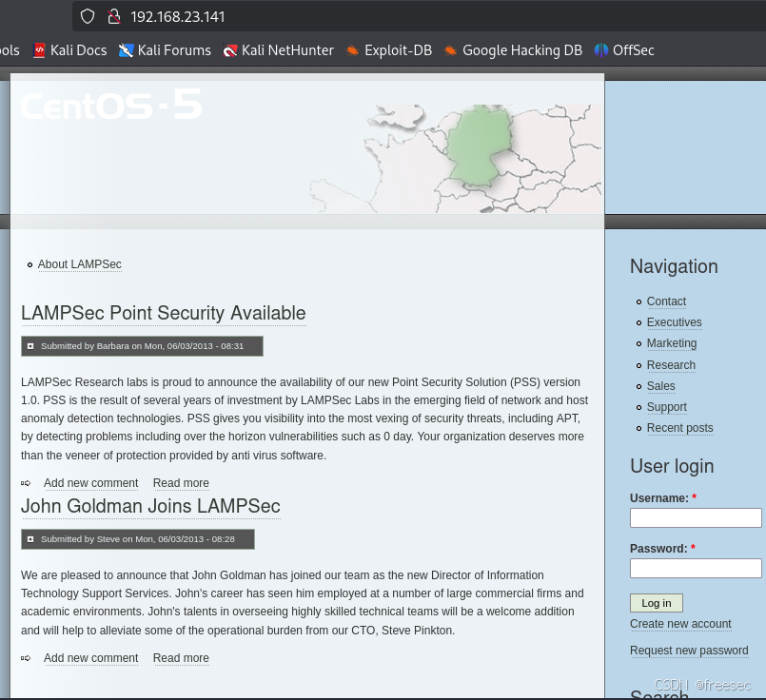The width and height of the screenshot is (766, 700).
Task: Click the OffSec bookmark icon
Action: [600, 50]
